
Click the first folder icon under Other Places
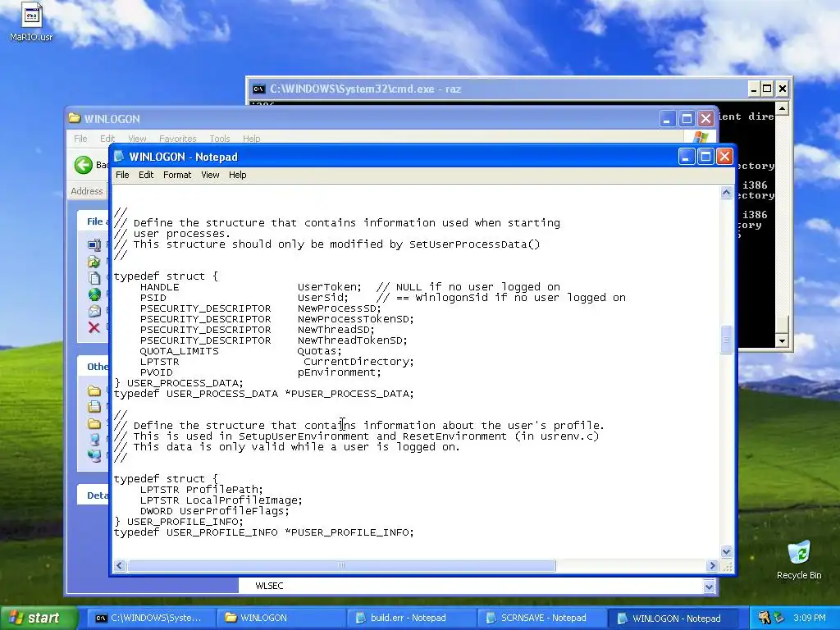click(94, 390)
